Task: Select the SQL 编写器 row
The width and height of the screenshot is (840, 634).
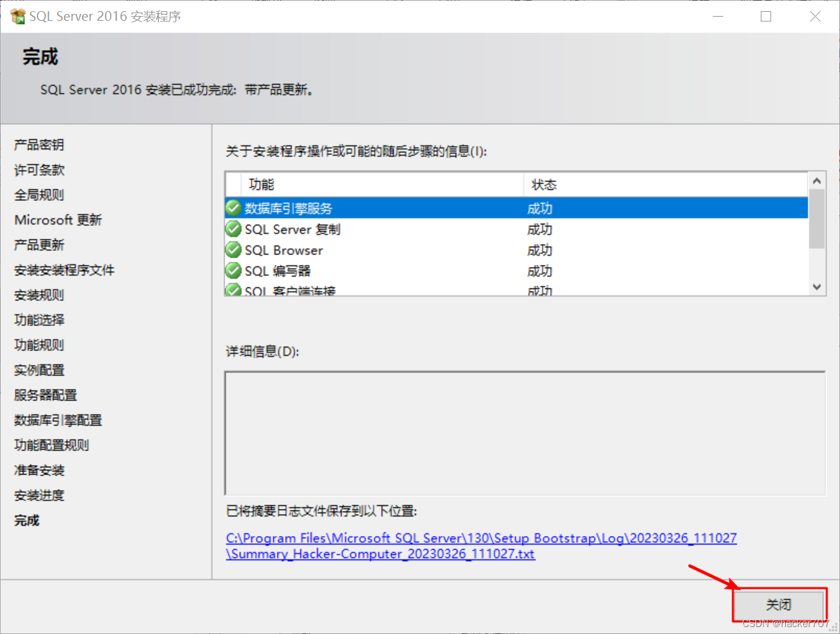Action: tap(517, 270)
